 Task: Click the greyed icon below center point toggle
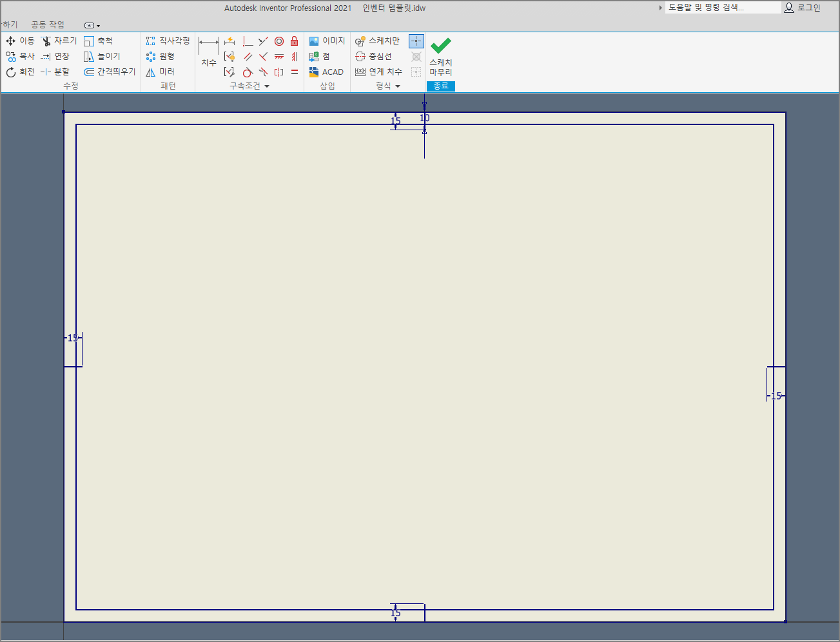416,57
